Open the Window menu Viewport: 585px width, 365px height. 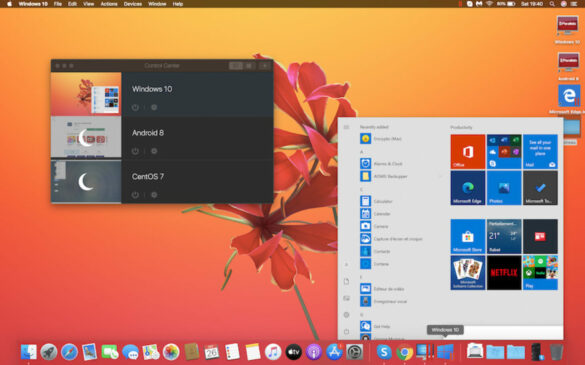157,4
